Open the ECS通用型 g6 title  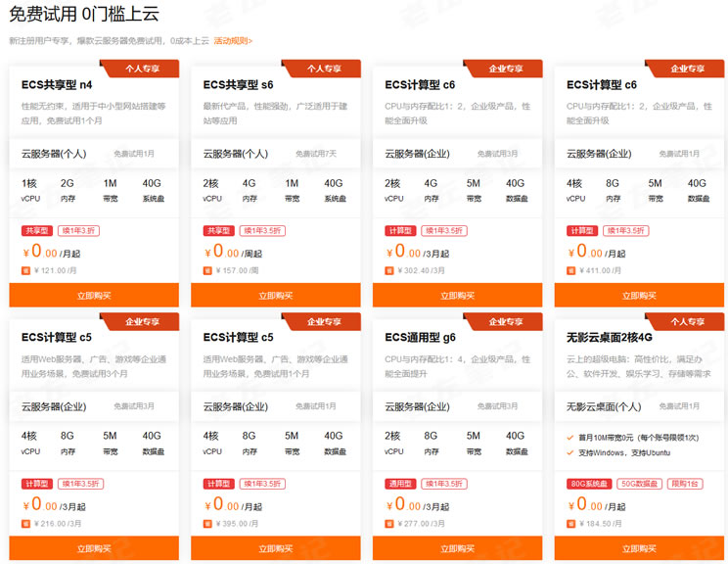420,338
